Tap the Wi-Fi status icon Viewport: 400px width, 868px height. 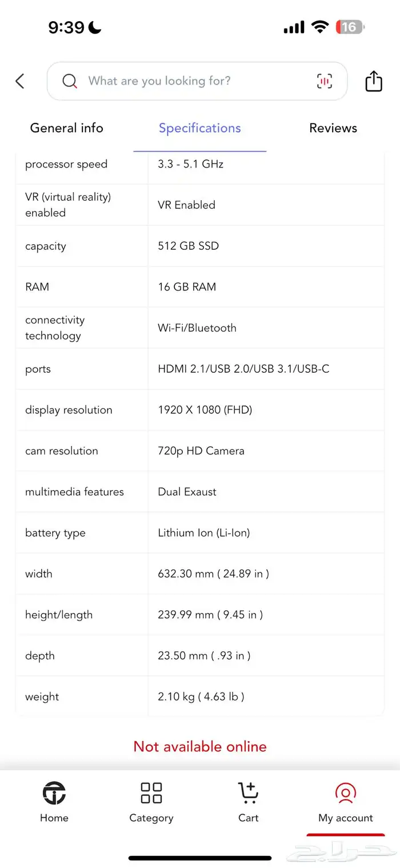coord(320,27)
